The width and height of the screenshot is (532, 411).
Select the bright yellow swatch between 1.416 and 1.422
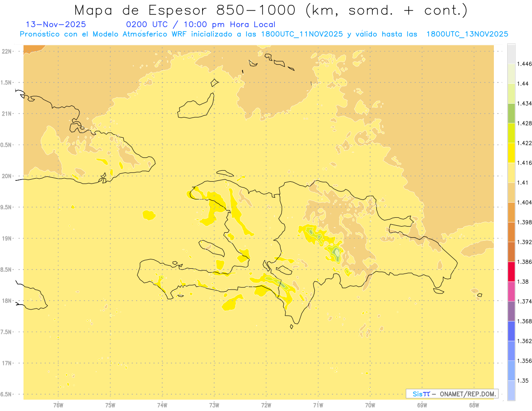511,153
